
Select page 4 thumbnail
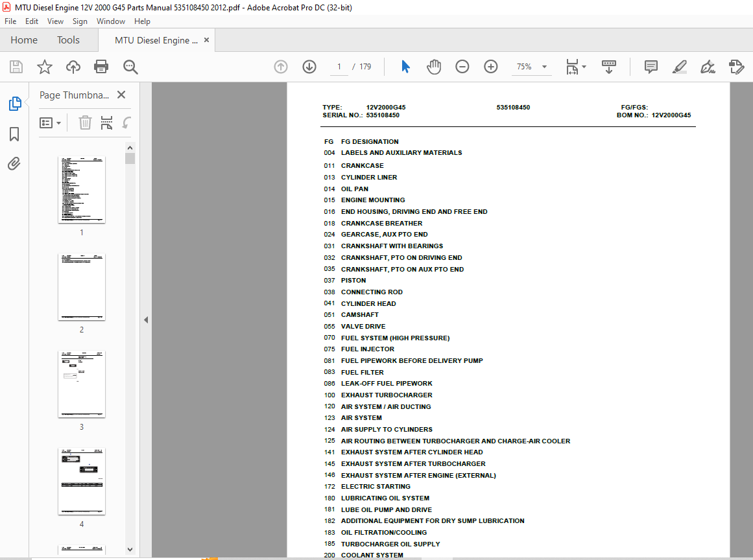[82, 482]
